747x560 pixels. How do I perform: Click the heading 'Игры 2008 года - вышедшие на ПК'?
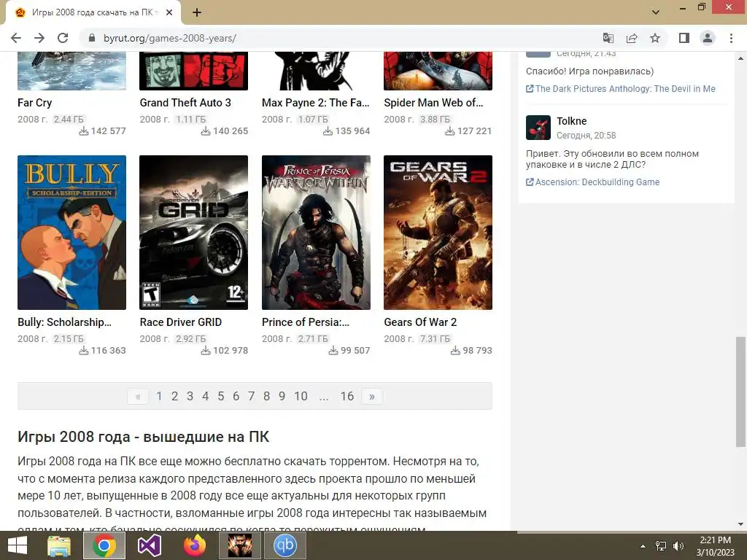(144, 437)
